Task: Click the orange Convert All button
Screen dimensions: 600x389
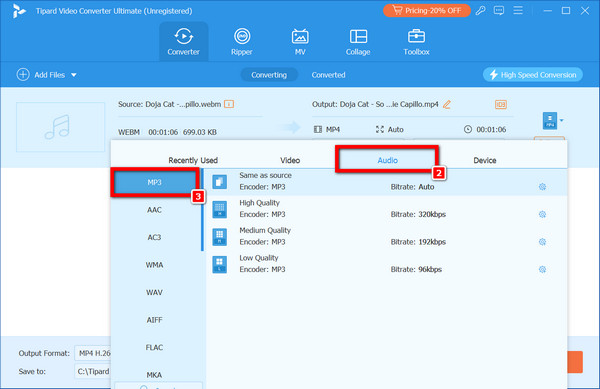Action: [x=575, y=362]
